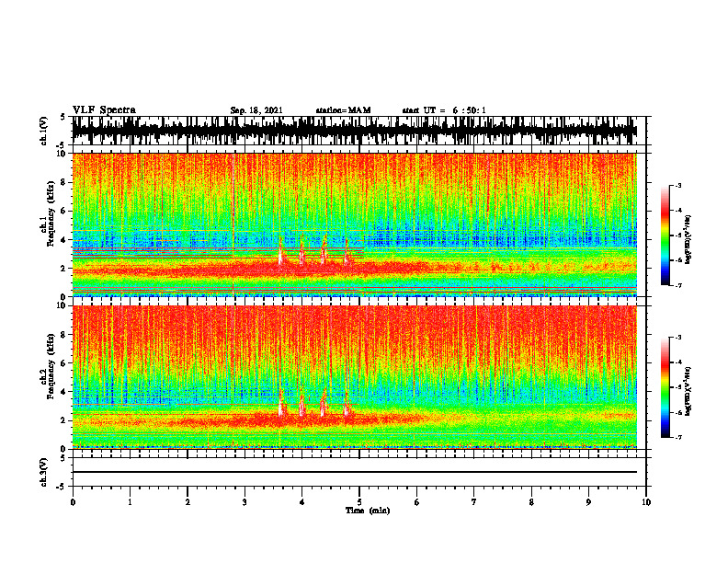The image size is (728, 563).
Task: Click the ch.1 vertical line near 2.8 minutes
Action: (x=233, y=224)
